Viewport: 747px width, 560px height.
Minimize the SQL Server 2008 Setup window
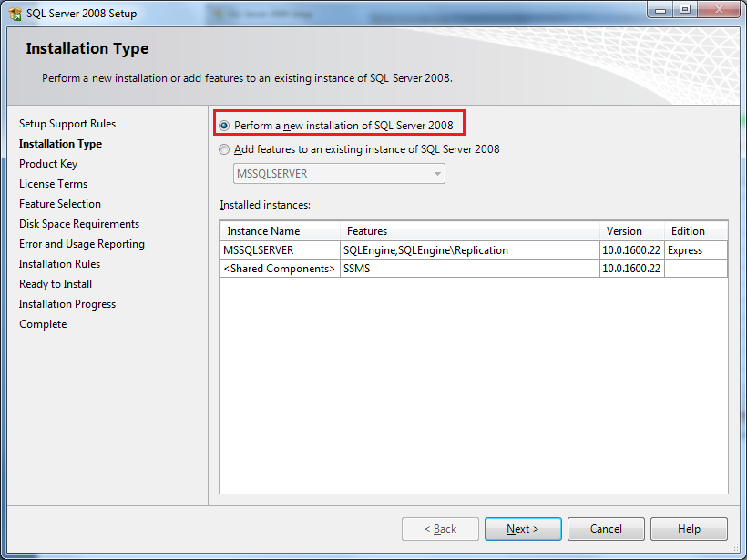point(660,9)
